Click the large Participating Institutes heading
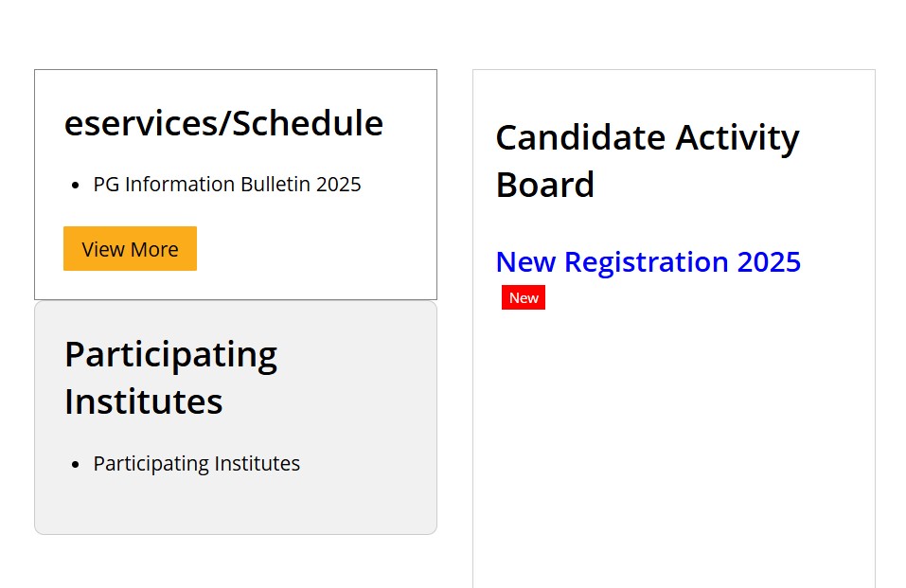Viewport: 906px width, 588px height. (170, 378)
